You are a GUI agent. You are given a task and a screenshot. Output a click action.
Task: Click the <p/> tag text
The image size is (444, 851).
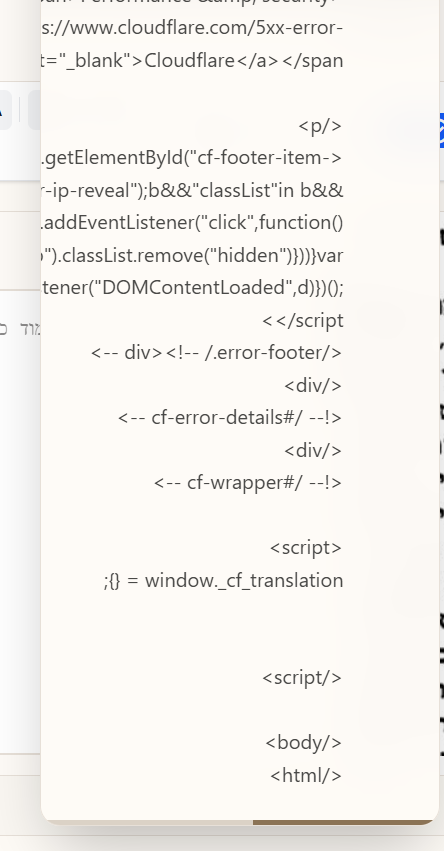[x=320, y=125]
